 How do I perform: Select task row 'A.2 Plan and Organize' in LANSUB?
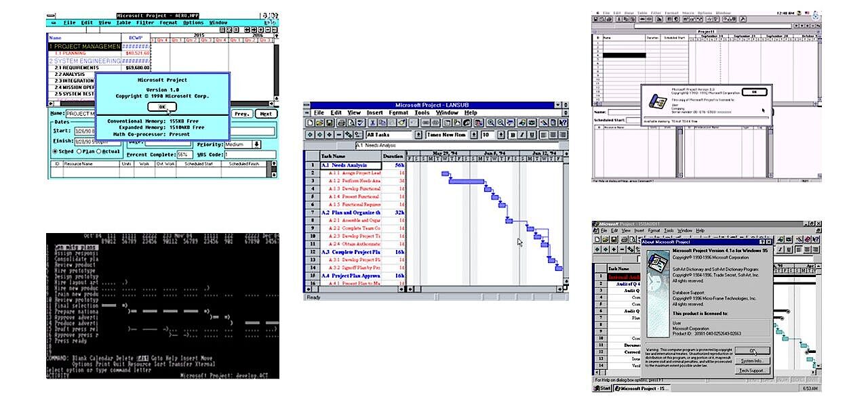[353, 213]
